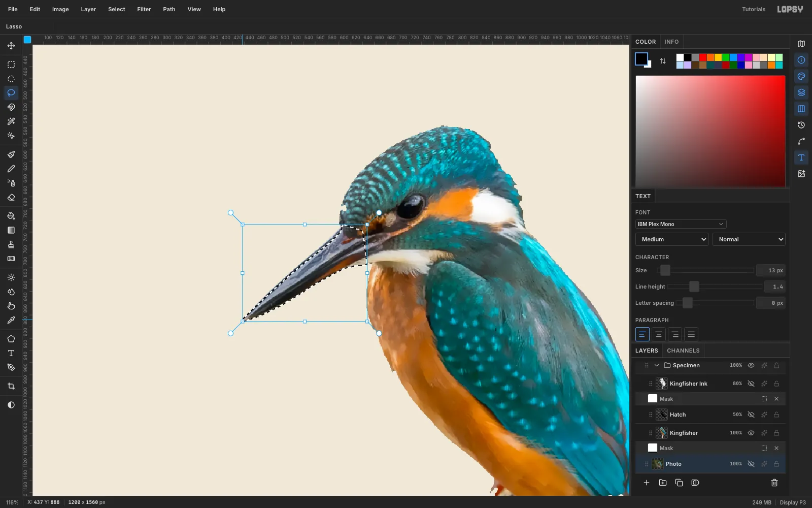Show the Hatch layer
812x508 pixels.
coord(751,415)
